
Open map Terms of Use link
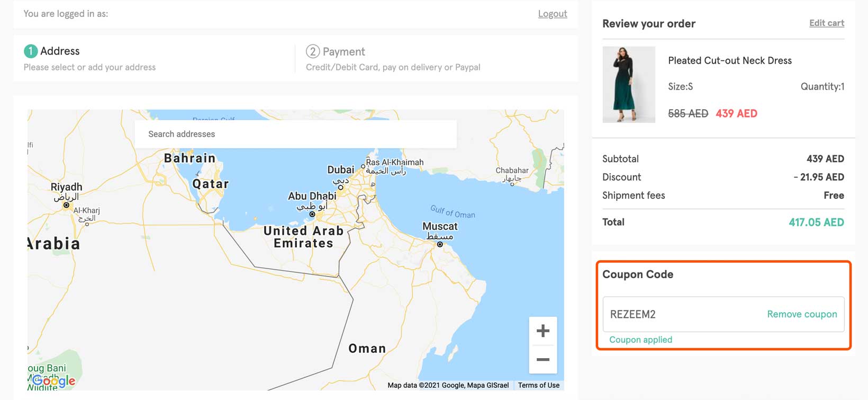click(538, 385)
